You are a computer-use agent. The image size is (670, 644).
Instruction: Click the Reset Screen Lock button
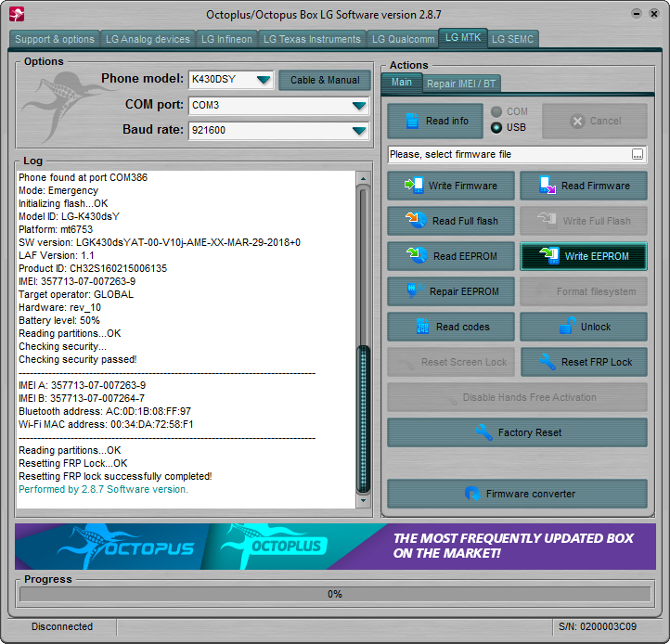click(x=451, y=362)
